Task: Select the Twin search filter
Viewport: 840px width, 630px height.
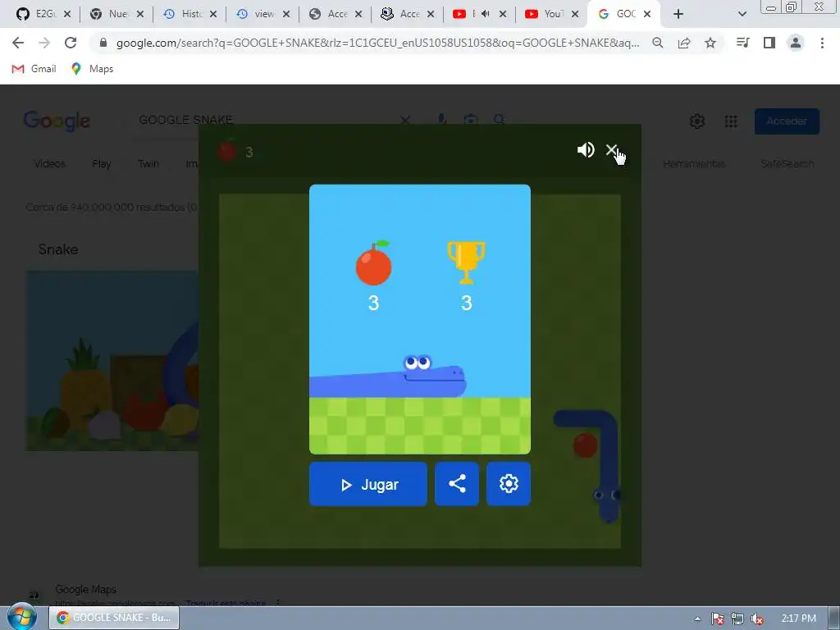Action: (148, 164)
